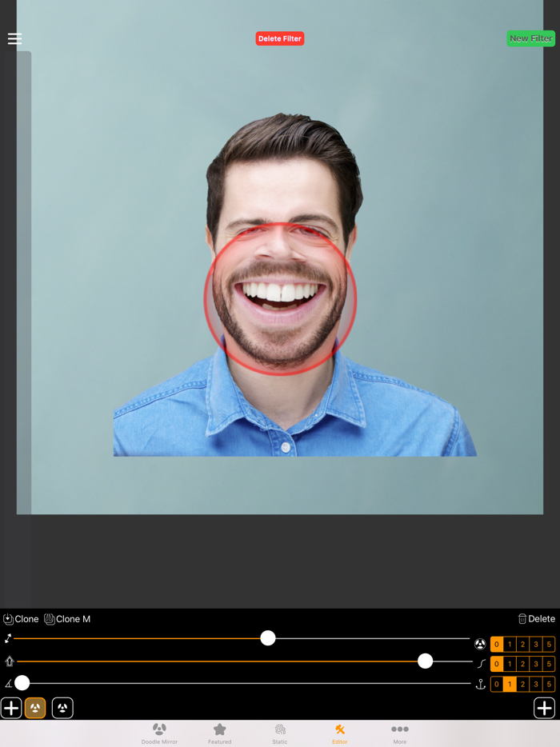Image resolution: width=560 pixels, height=747 pixels.
Task: Select option 1 in the anchor icon row
Action: pos(510,684)
